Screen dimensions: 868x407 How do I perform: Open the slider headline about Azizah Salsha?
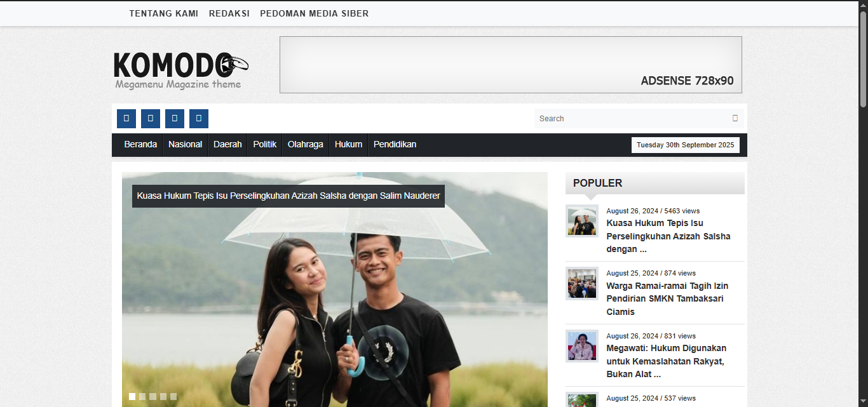tap(288, 196)
